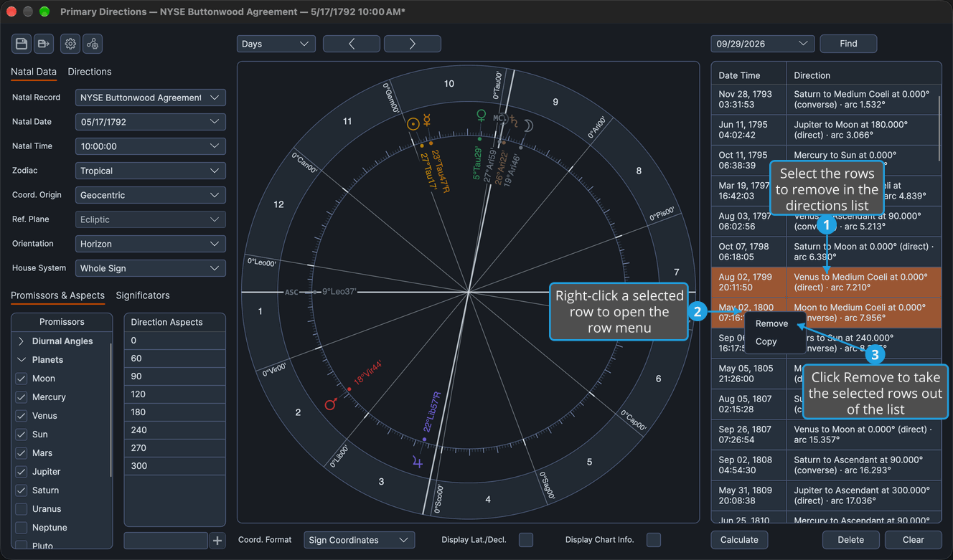Expand the Diurnal Angles tree group
953x560 pixels.
tap(21, 341)
